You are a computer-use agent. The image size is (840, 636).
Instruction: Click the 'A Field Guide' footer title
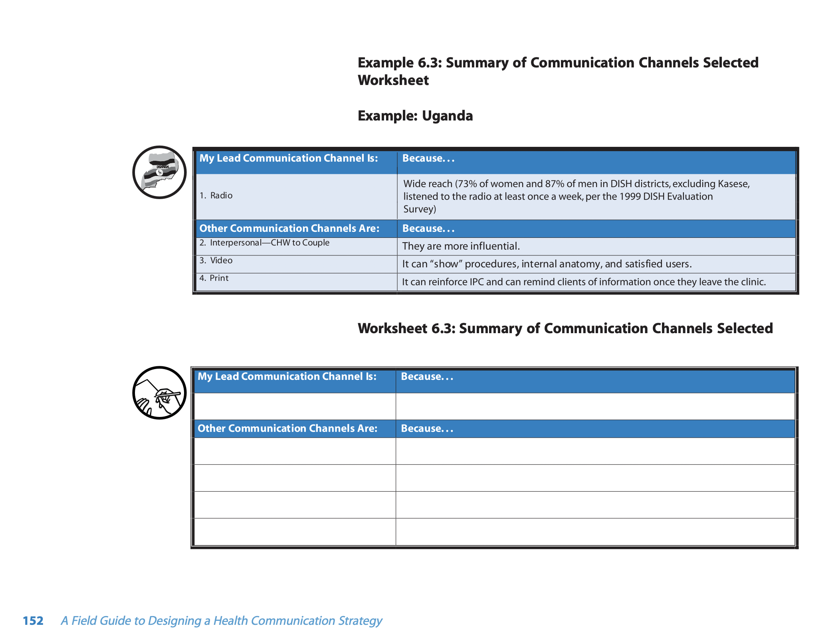tap(222, 621)
